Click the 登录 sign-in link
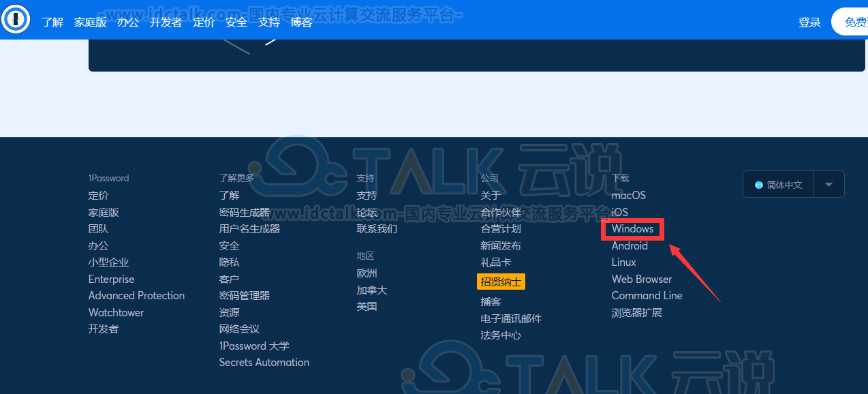868x394 pixels. pyautogui.click(x=809, y=22)
